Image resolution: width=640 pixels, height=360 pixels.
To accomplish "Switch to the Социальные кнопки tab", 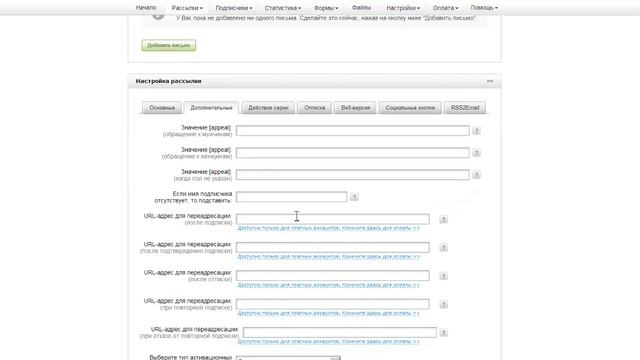I will tap(410, 108).
